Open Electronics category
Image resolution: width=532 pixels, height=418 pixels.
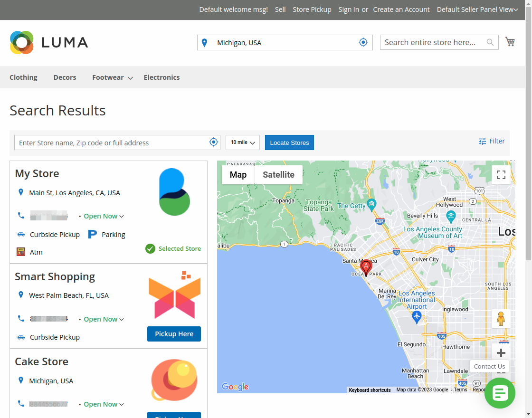(161, 77)
